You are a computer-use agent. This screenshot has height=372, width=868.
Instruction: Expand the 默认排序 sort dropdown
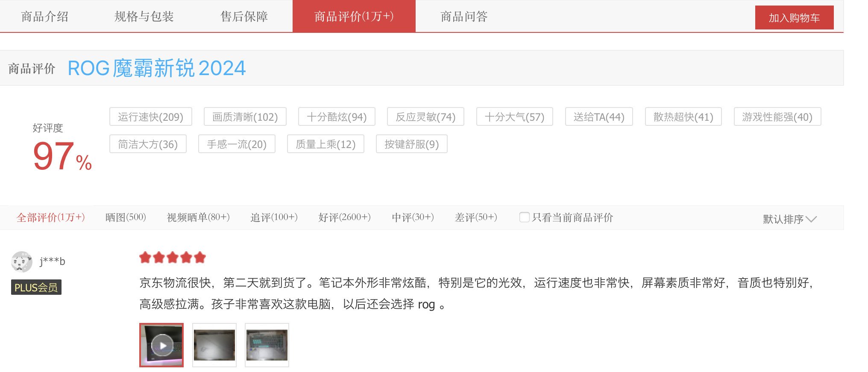point(789,219)
